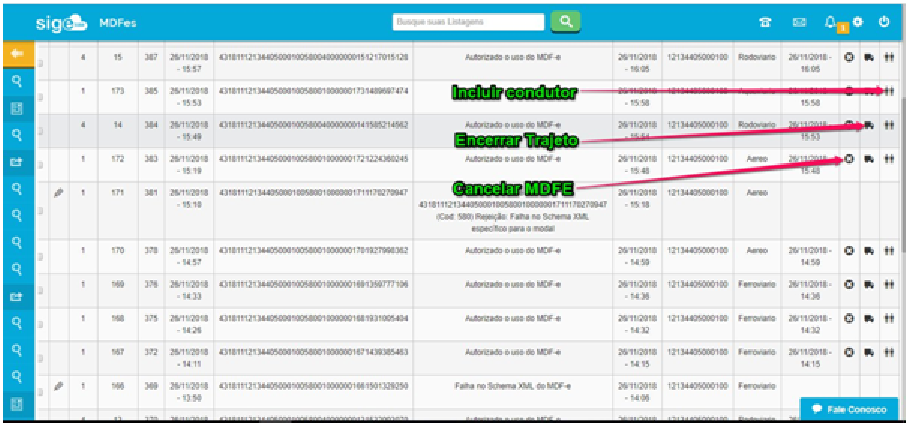Click the power logout icon

883,22
